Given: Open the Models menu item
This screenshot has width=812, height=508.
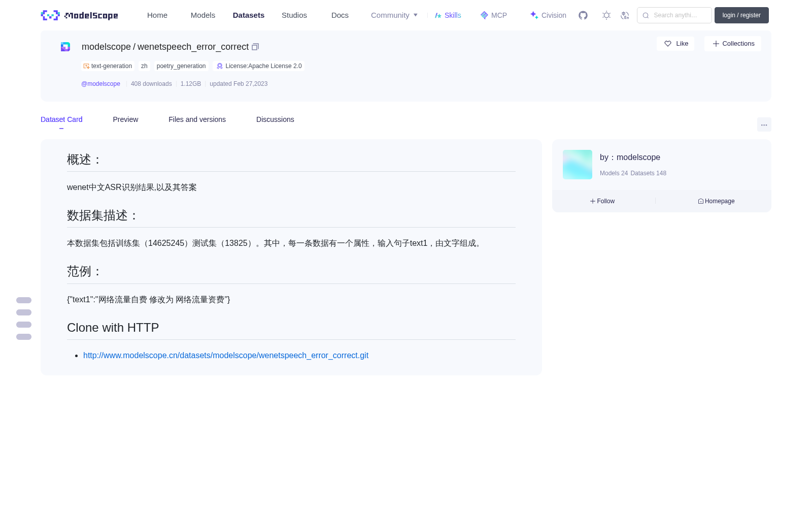Looking at the screenshot, I should click(x=203, y=15).
